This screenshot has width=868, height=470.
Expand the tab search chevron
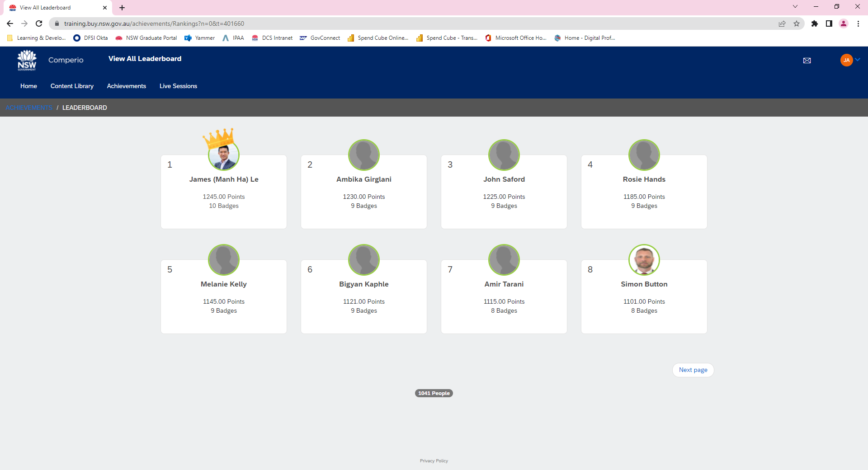click(795, 7)
